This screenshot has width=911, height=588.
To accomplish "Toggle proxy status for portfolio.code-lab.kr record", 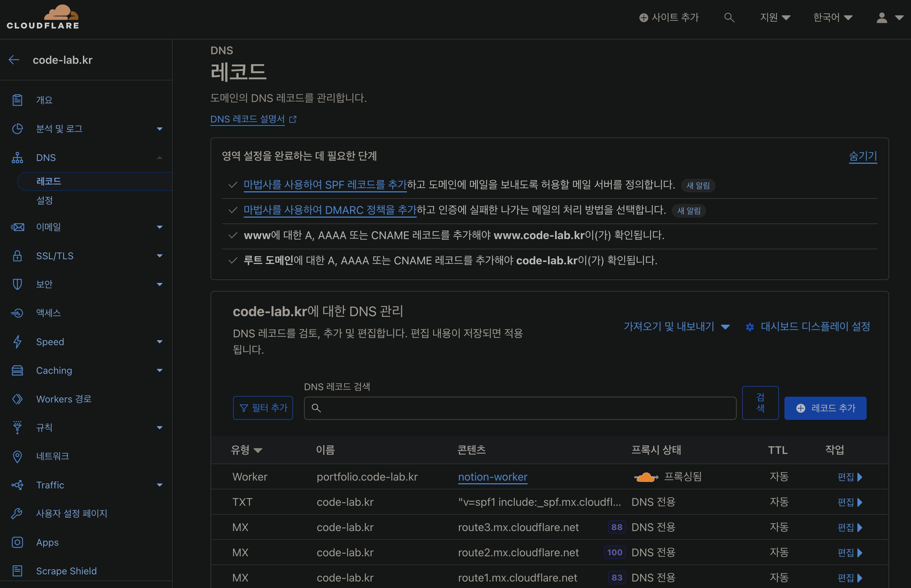I will click(x=646, y=476).
